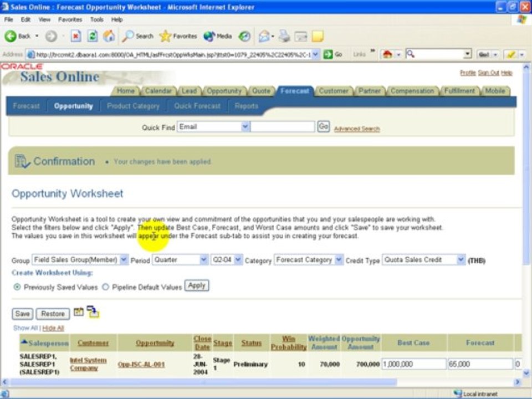Select Pipeline Default Values radio button
Screen dimensions: 532x399
105,287
